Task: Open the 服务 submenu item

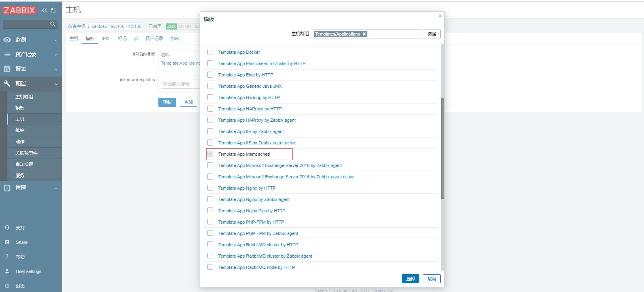Action: click(x=20, y=176)
